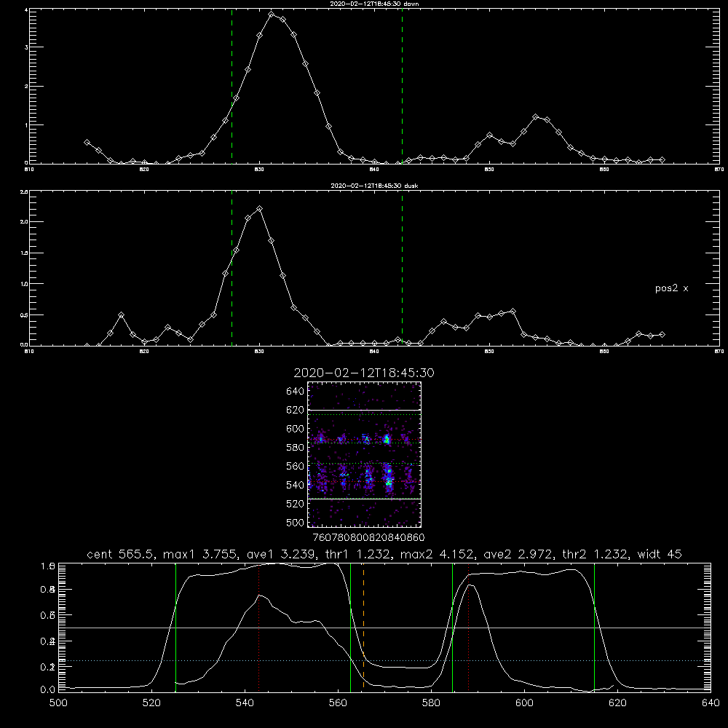Click the green solid line near 585 in bottom plot
Viewport: 728px width, 728px height.
[452, 627]
